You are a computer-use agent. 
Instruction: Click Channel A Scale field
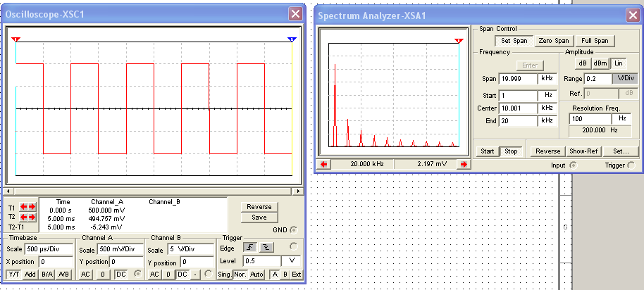tap(120, 250)
